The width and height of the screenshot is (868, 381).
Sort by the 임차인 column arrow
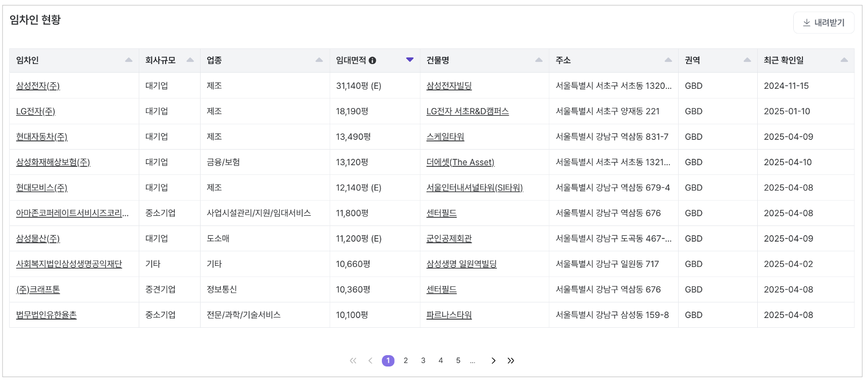pos(129,60)
